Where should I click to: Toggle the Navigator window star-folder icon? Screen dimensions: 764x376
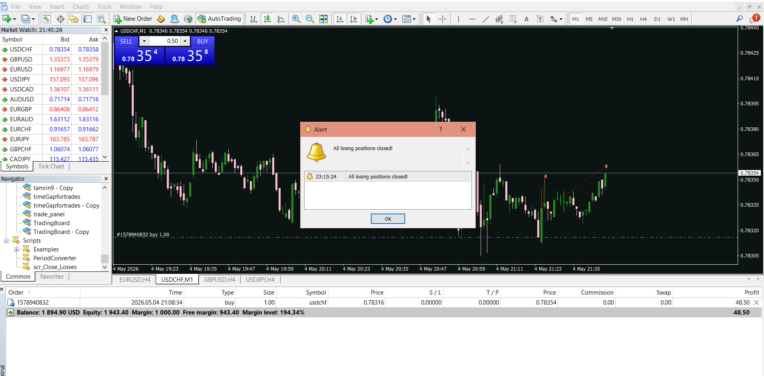[74, 19]
